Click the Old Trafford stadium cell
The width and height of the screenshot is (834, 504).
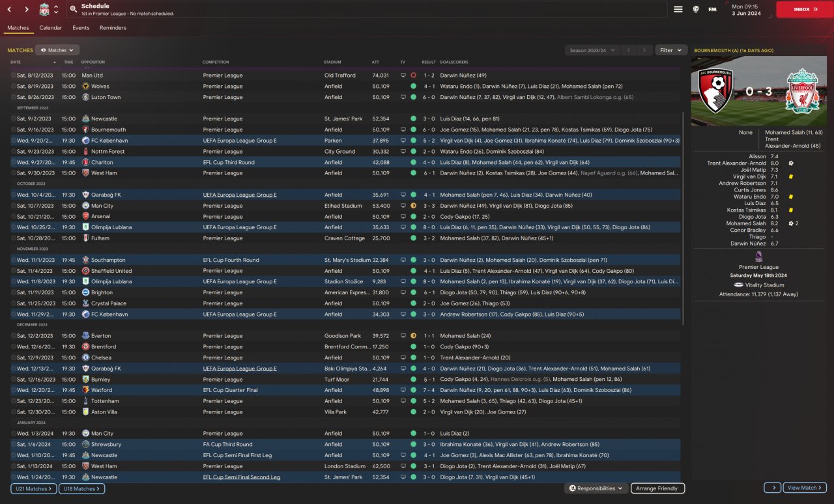click(x=339, y=76)
